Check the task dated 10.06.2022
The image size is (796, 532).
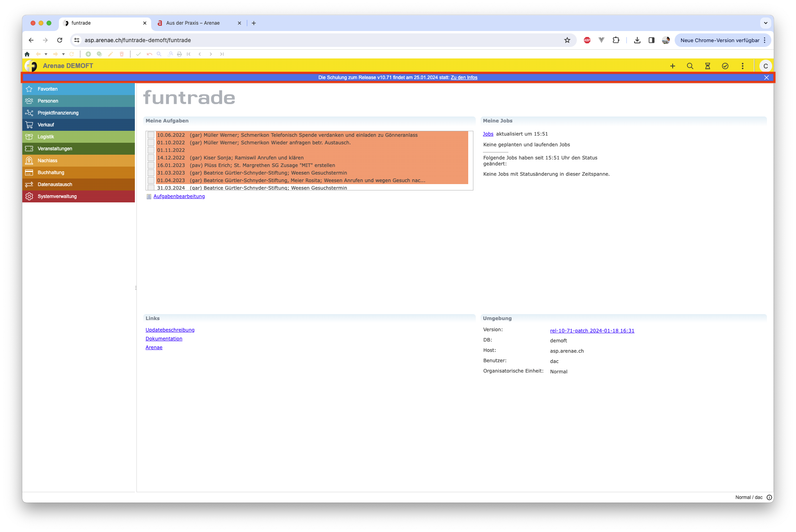(151, 135)
